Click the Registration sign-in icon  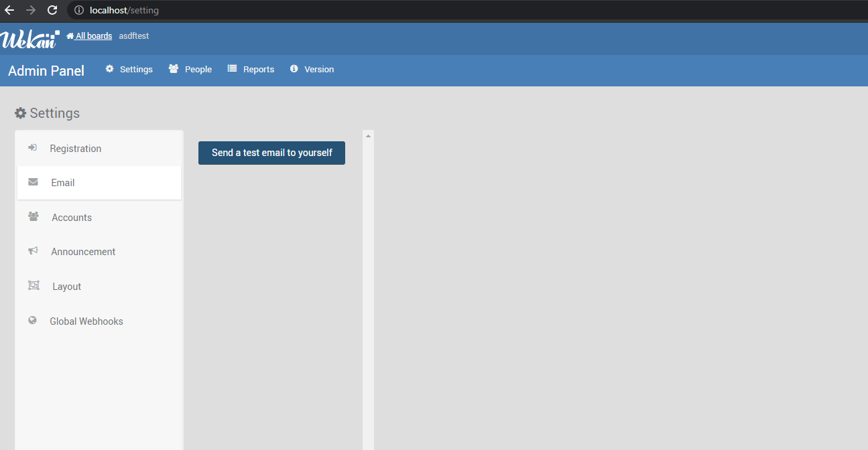pos(32,148)
